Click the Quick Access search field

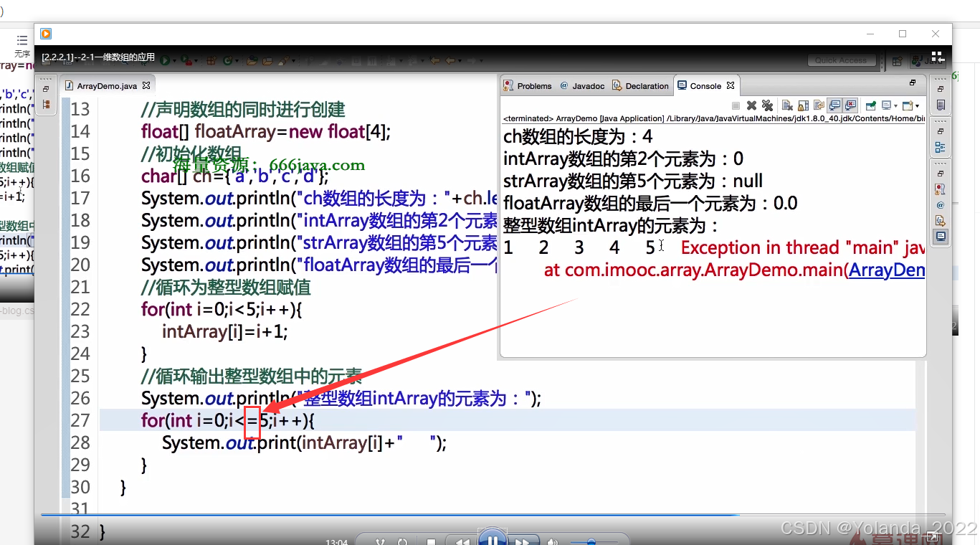[x=841, y=60]
